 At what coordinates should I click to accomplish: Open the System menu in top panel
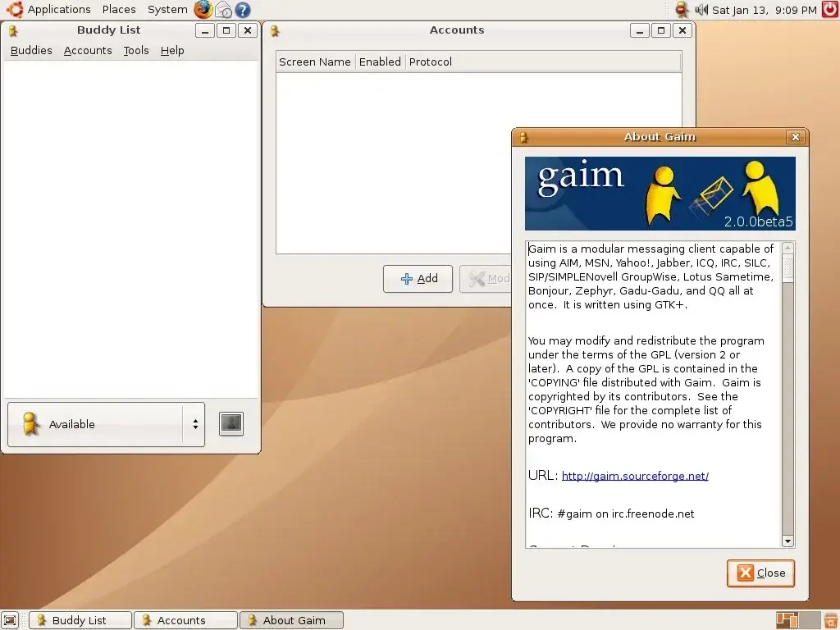167,10
